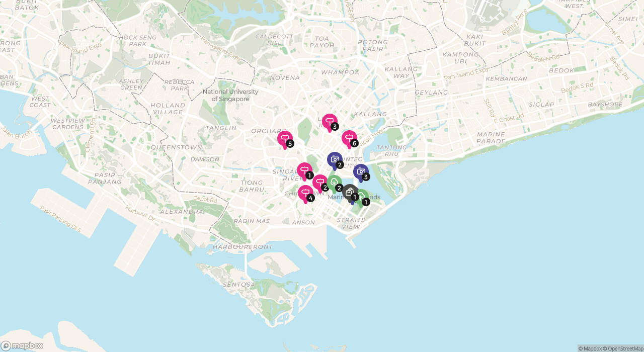Click purple camera marker number 2
The image size is (644, 352).
pyautogui.click(x=335, y=159)
